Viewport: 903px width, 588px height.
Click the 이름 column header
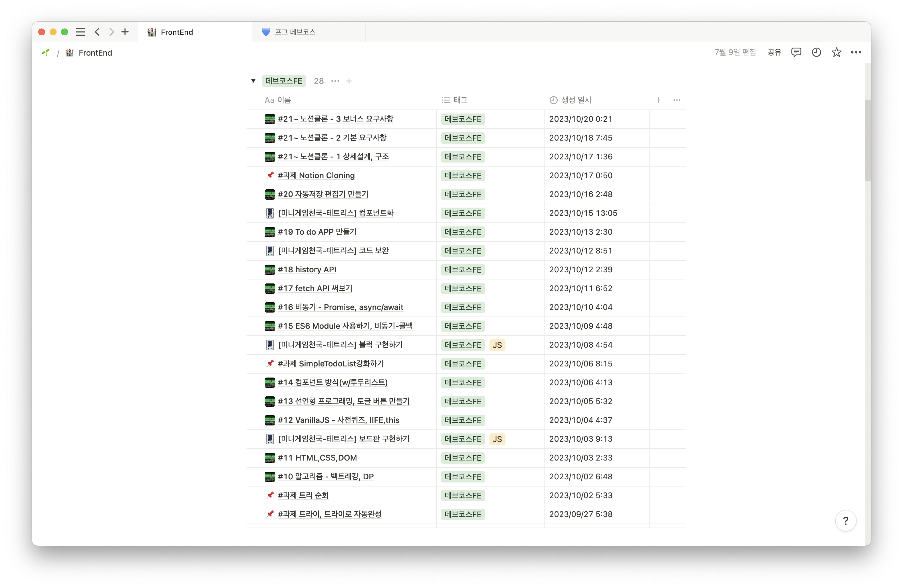point(278,100)
